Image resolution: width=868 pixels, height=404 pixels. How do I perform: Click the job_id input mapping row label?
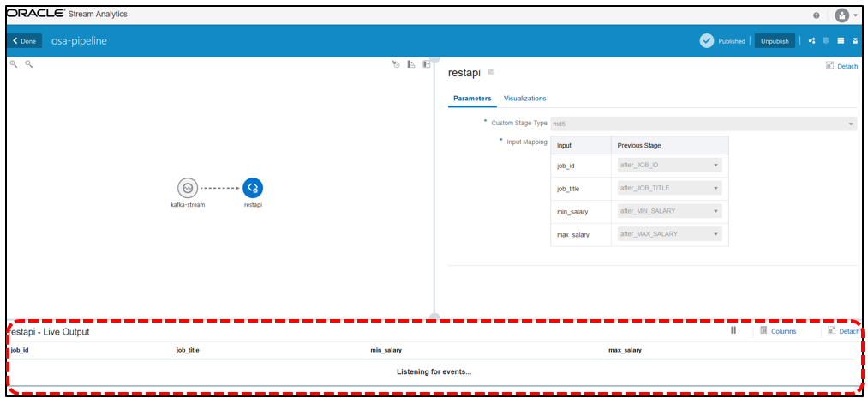(566, 166)
